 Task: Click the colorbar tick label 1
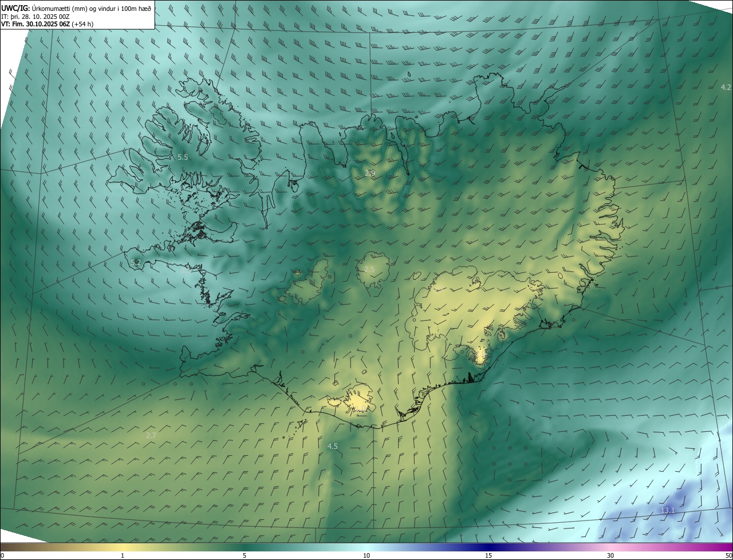coord(123,555)
